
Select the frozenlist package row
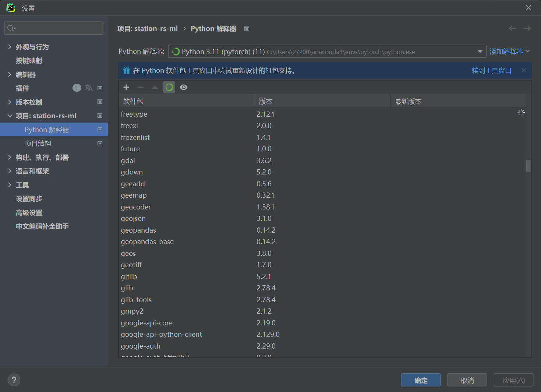(x=322, y=137)
